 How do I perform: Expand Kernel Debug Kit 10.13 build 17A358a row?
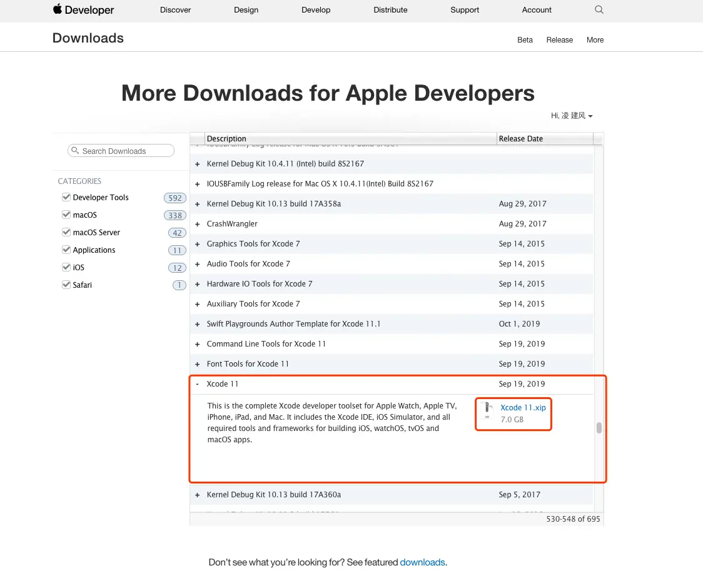coord(197,204)
